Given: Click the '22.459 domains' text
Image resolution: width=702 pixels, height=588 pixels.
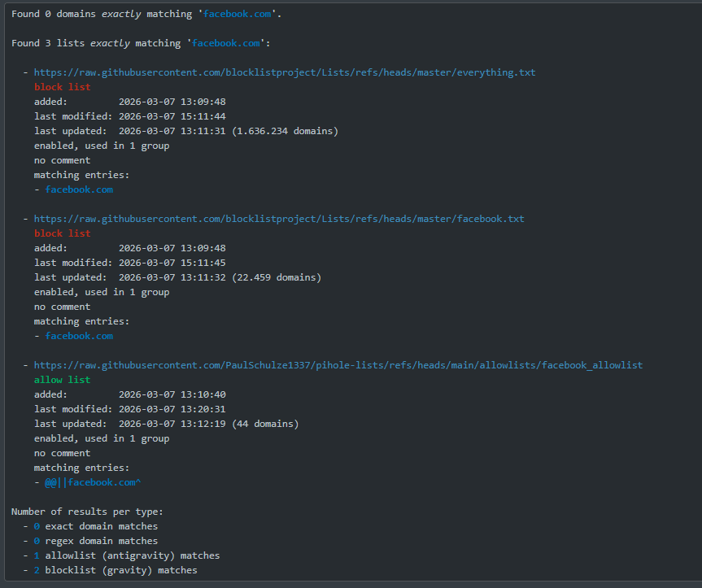Looking at the screenshot, I should click(x=277, y=277).
